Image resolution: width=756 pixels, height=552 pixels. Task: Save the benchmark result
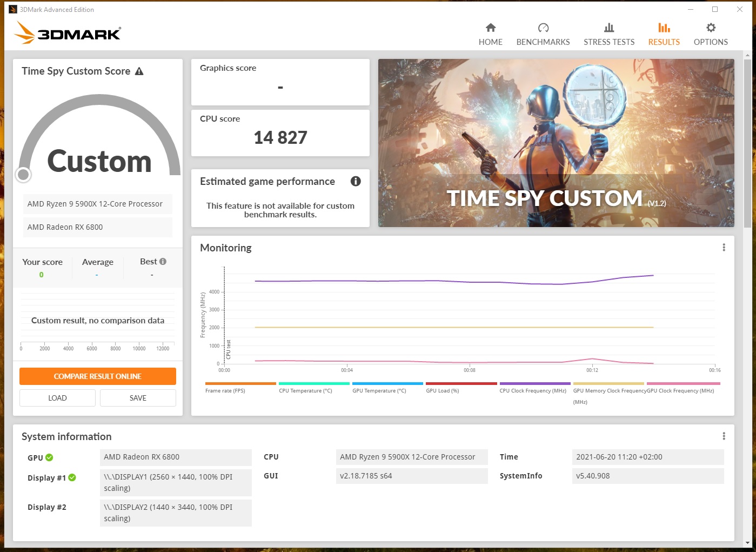tap(138, 397)
